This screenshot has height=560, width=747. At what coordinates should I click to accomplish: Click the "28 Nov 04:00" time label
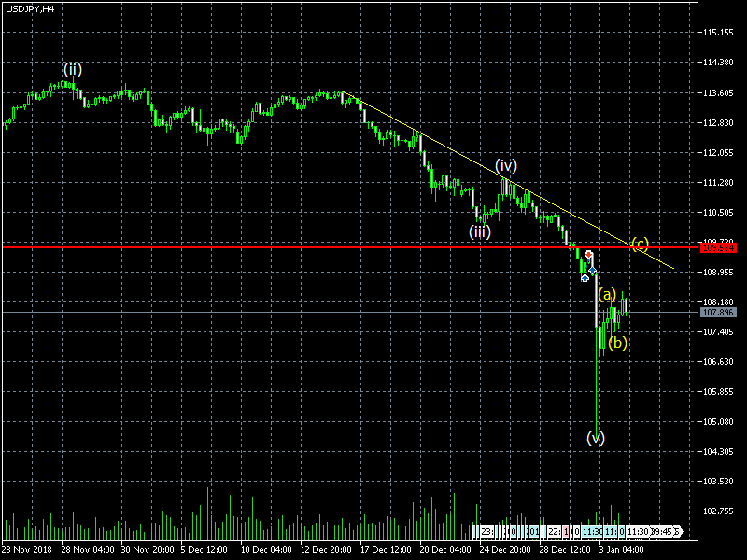[88, 550]
